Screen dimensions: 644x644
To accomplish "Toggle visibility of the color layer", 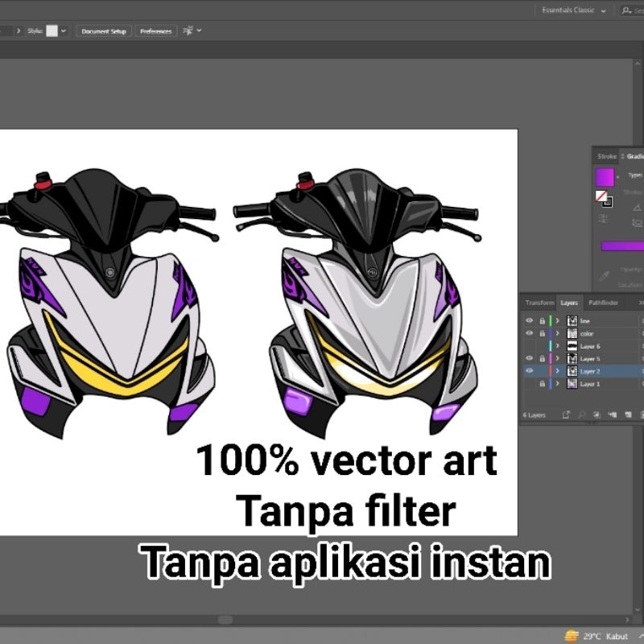I will (529, 333).
